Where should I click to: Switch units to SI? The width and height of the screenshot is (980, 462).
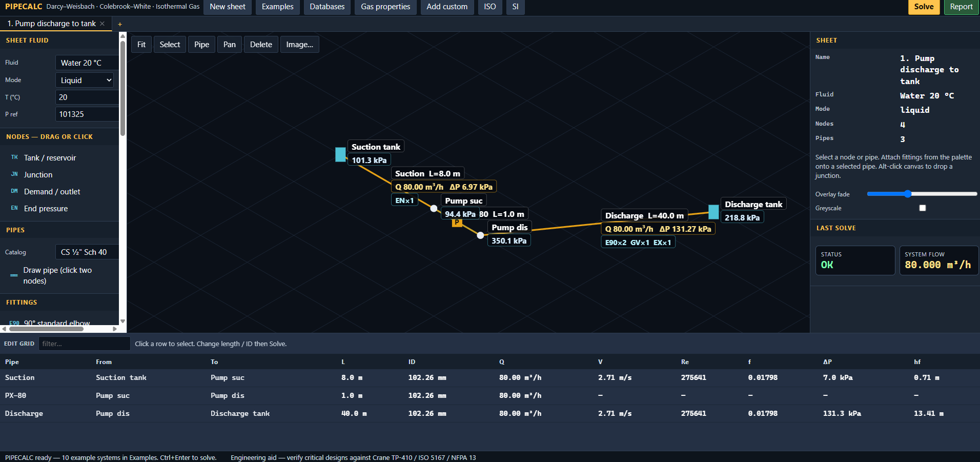tap(515, 7)
